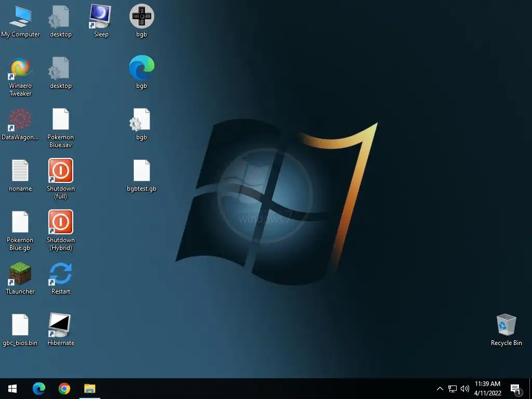This screenshot has width=532, height=399.
Task: Open the volume control tray icon
Action: 465,389
